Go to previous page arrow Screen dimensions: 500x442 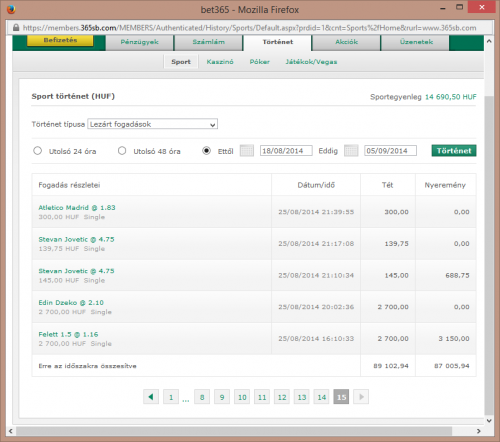(151, 397)
